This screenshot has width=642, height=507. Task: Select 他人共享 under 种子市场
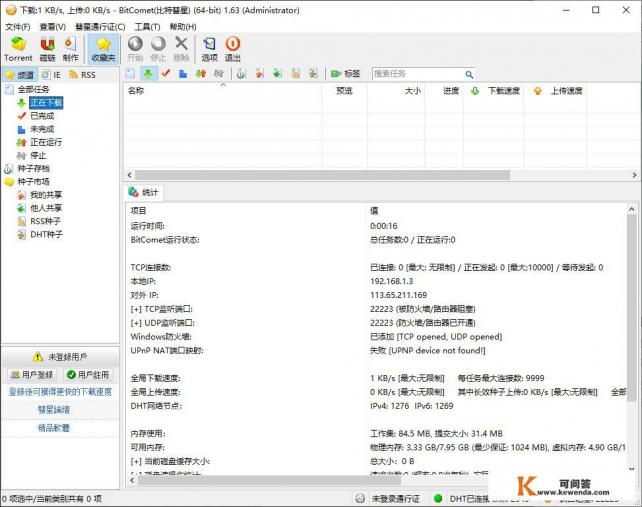46,208
